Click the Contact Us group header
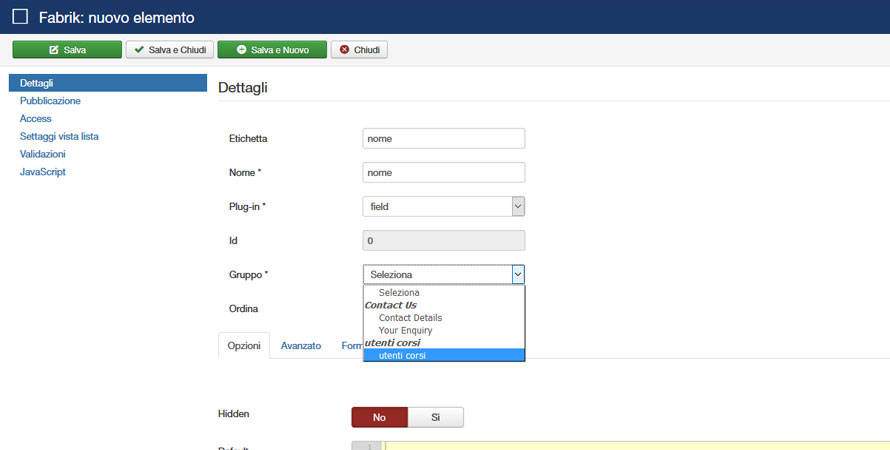Screen dimensions: 890x450 click(x=391, y=305)
